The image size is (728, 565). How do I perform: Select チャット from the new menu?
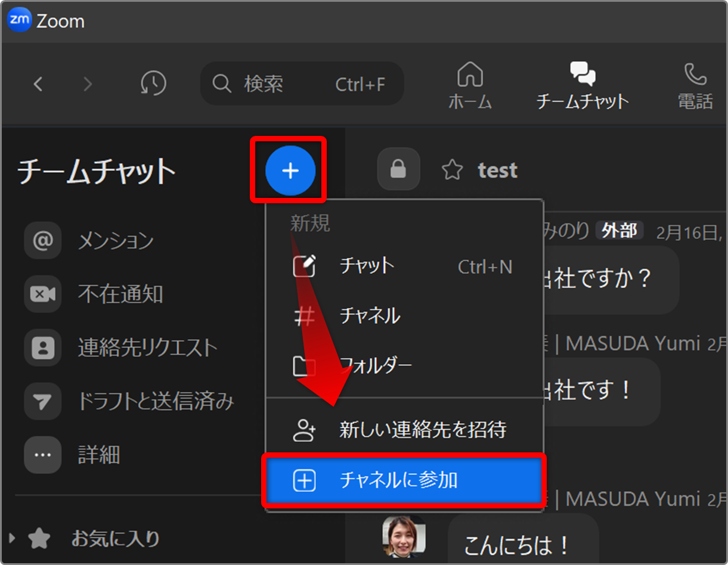click(x=404, y=266)
